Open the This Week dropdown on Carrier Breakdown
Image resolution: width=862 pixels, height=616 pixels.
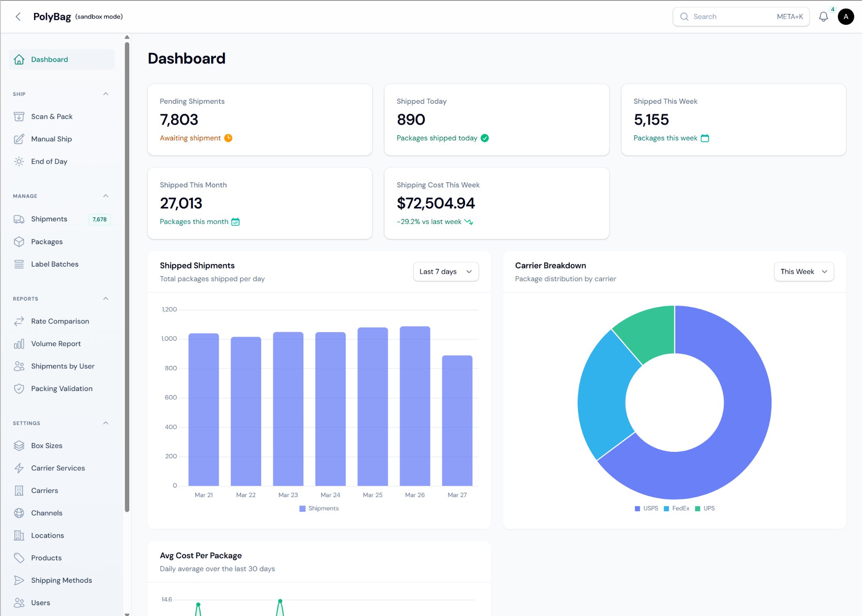(x=803, y=271)
